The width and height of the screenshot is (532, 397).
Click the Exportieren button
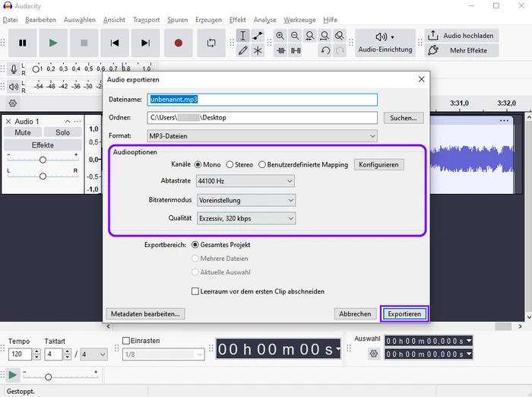(x=404, y=314)
